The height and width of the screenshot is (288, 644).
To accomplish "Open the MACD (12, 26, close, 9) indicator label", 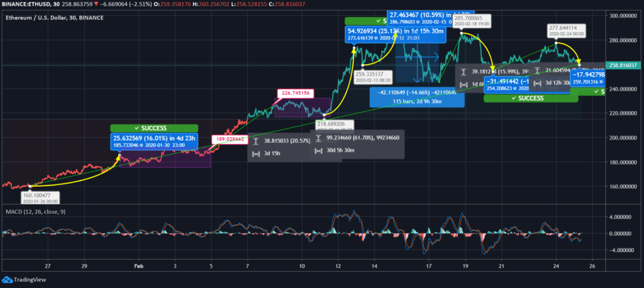I will coord(35,211).
